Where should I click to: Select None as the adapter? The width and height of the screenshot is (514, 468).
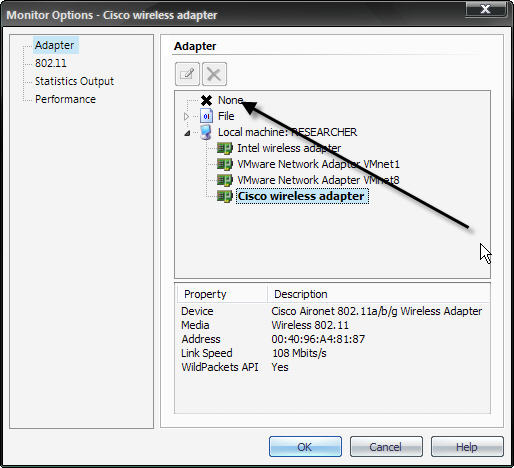230,100
